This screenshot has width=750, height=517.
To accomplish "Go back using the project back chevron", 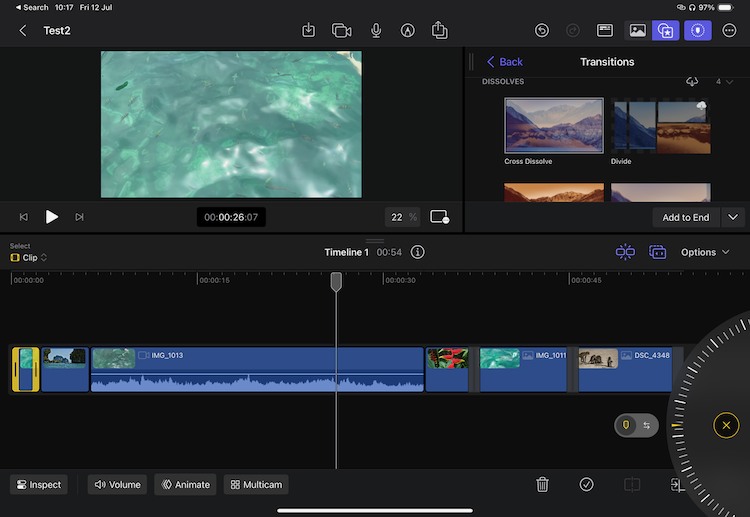I will coord(22,31).
